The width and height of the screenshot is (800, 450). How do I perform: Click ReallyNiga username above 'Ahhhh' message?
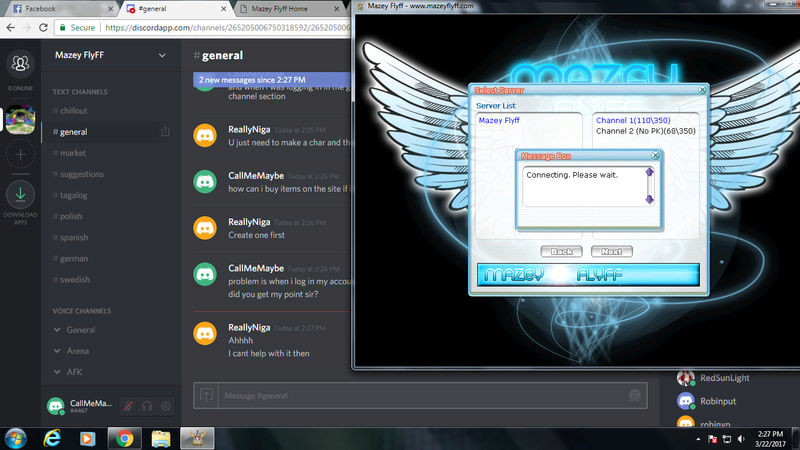(x=249, y=328)
